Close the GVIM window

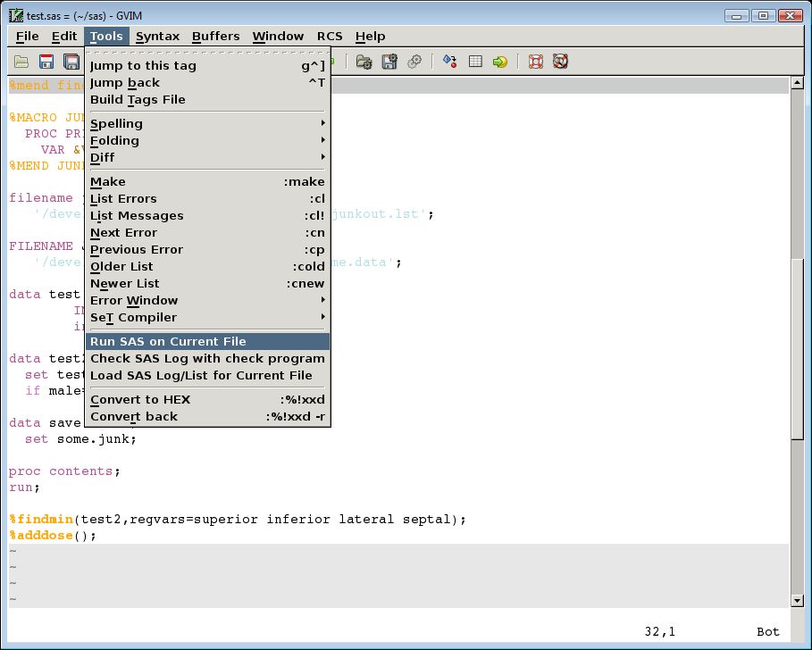tap(791, 15)
